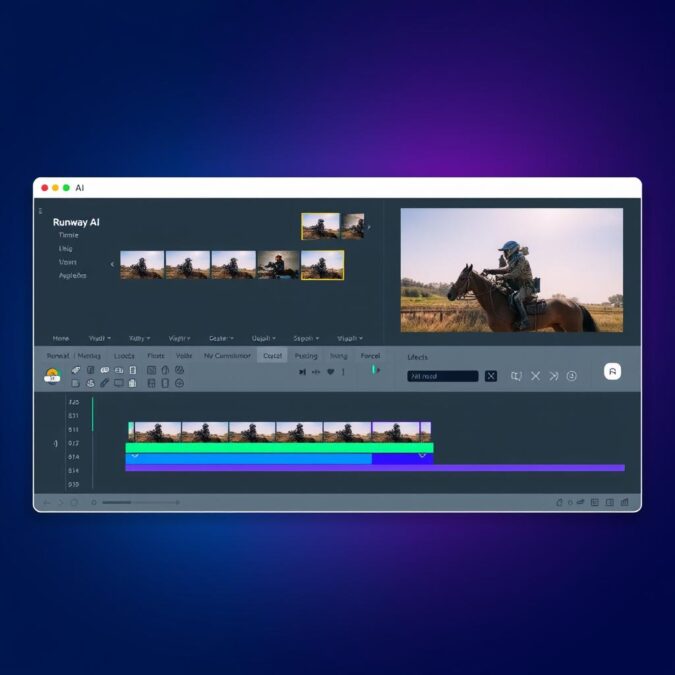
Task: Click the rocket icon in the toolbar
Action: tap(76, 370)
